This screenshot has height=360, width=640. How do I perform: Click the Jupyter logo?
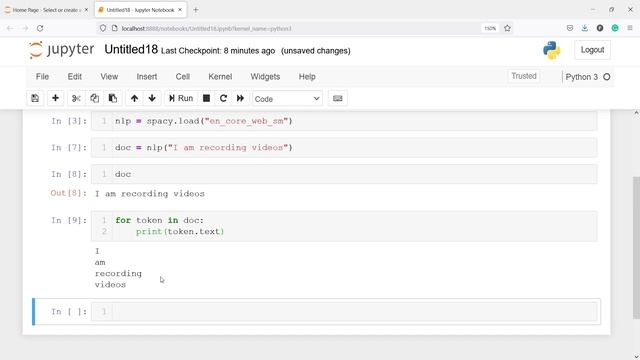coord(62,50)
